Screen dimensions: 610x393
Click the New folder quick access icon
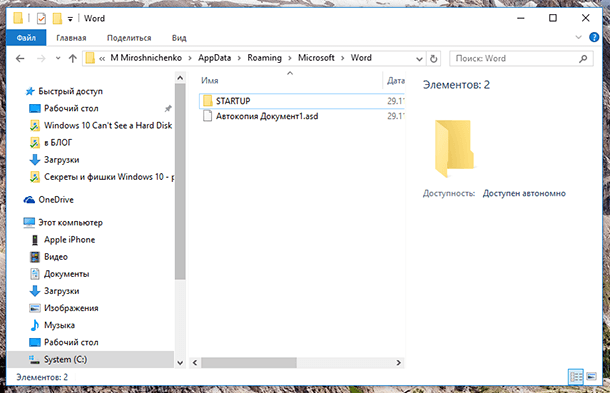pyautogui.click(x=57, y=18)
